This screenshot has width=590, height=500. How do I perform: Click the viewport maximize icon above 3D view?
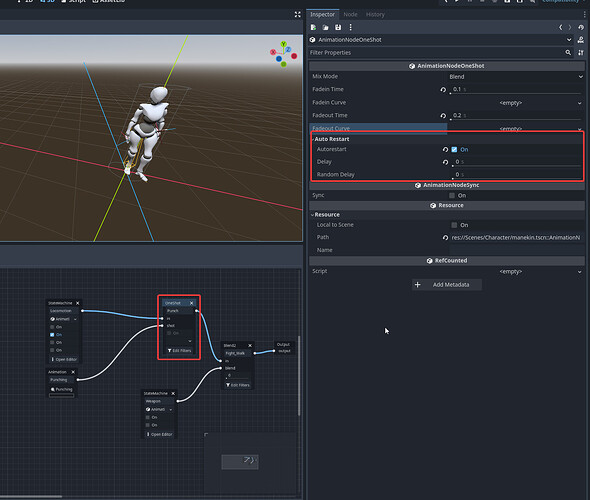298,14
